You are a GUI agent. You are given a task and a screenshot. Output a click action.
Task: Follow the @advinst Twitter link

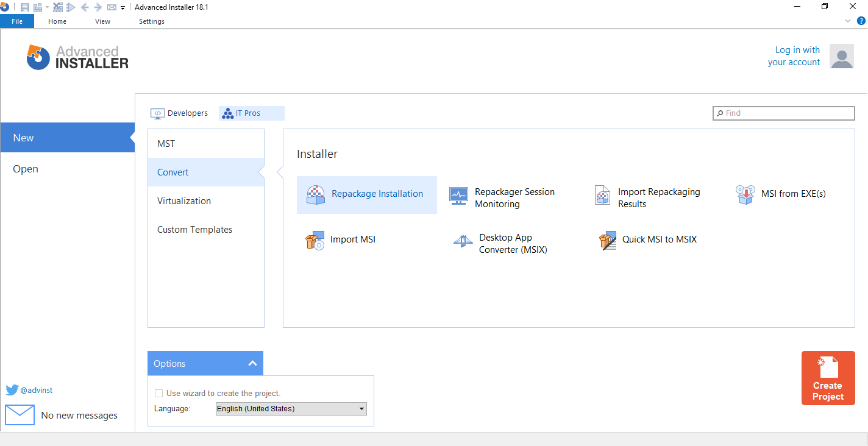click(37, 390)
